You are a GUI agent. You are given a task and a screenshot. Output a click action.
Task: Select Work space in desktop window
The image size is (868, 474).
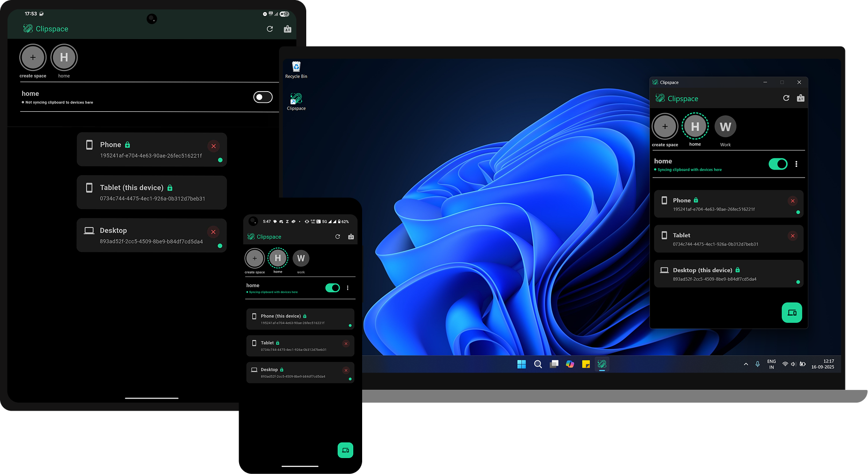[x=725, y=127]
